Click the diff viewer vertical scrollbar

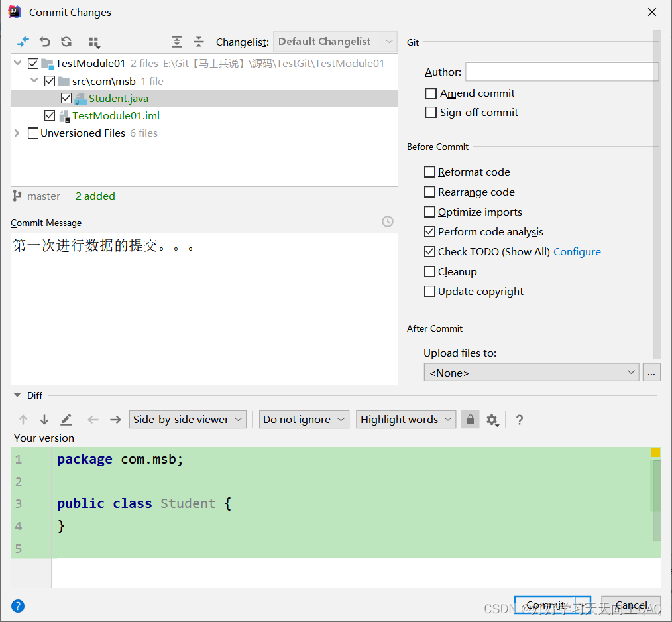[x=657, y=500]
